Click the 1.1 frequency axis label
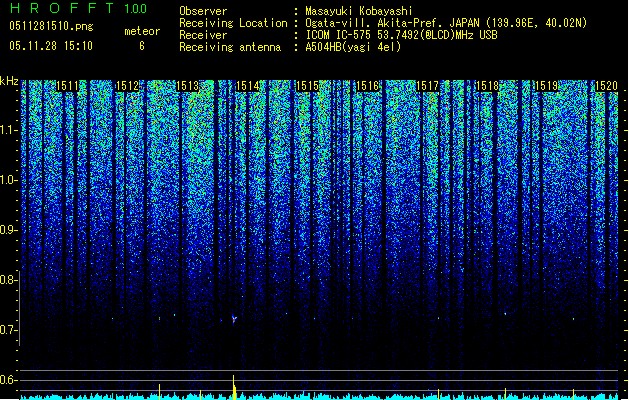629x400 pixels. [x=8, y=130]
